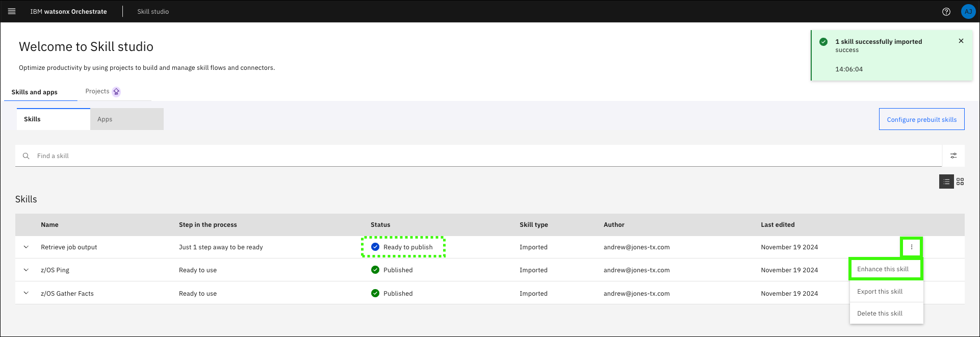This screenshot has width=980, height=337.
Task: Click the AJ user avatar
Action: pos(968,12)
